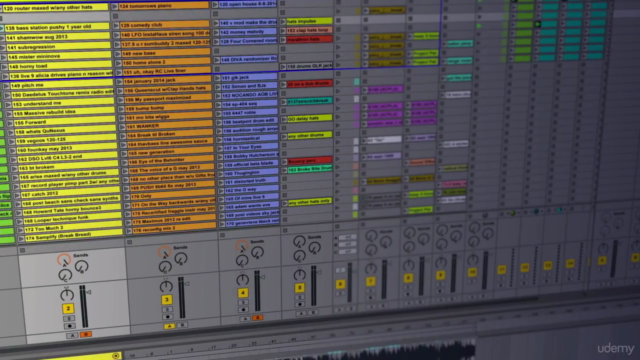The height and width of the screenshot is (360, 640).
Task: Select clip "141 subregression"
Action: tap(58, 46)
